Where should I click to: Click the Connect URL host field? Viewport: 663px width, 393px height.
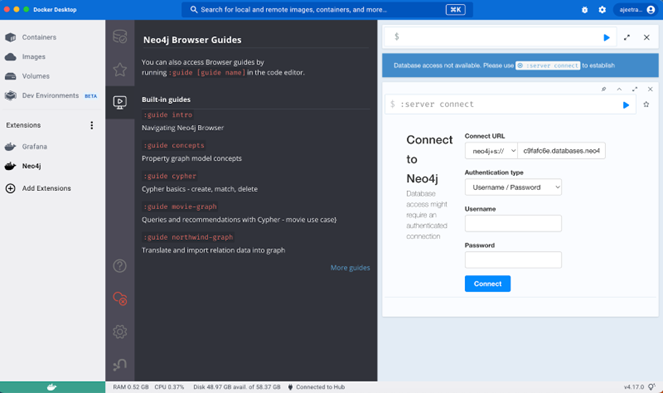(562, 151)
